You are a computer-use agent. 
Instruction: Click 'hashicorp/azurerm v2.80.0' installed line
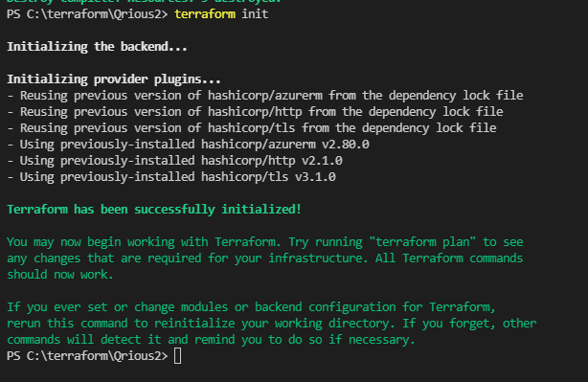(189, 145)
